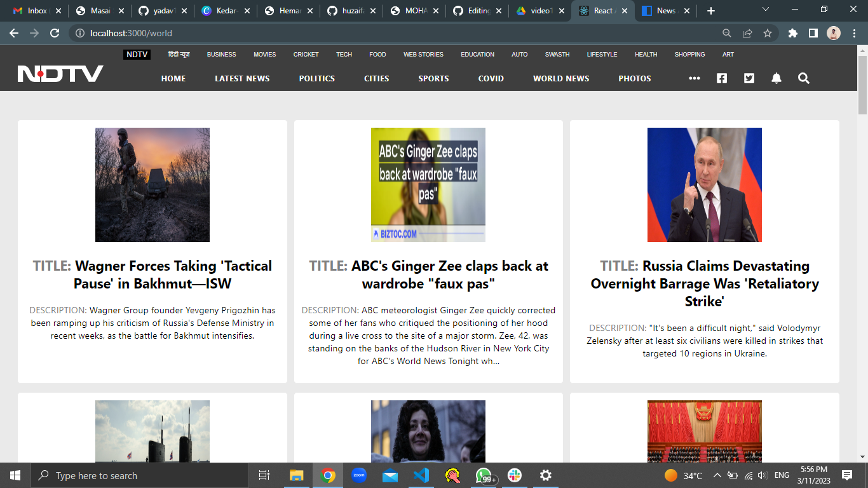Click the volume speaker tray icon
868x488 pixels.
coord(763,475)
